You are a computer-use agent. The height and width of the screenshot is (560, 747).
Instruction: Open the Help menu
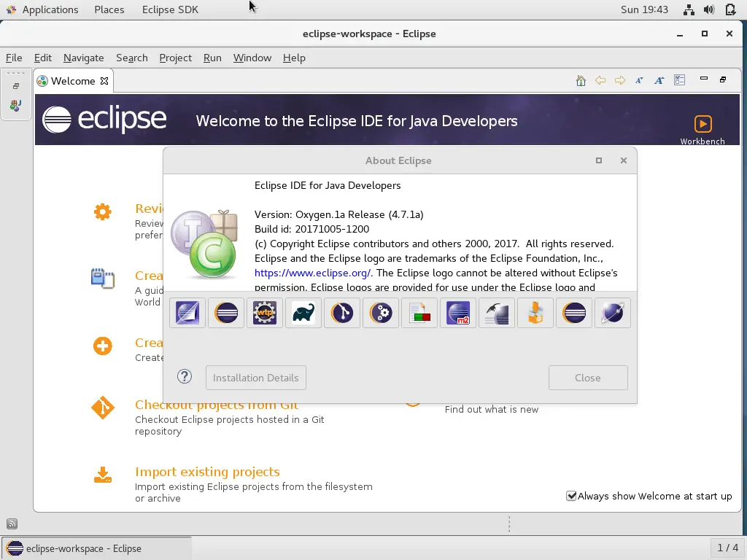click(294, 58)
